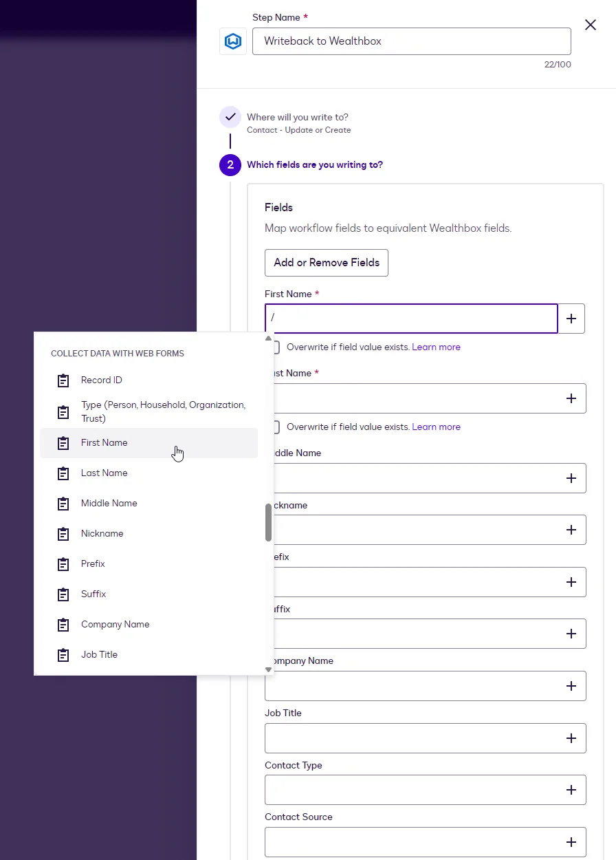Screen dimensions: 616x860
Task: Click clipboard icon beside Prefix in list
Action: [x=63, y=564]
